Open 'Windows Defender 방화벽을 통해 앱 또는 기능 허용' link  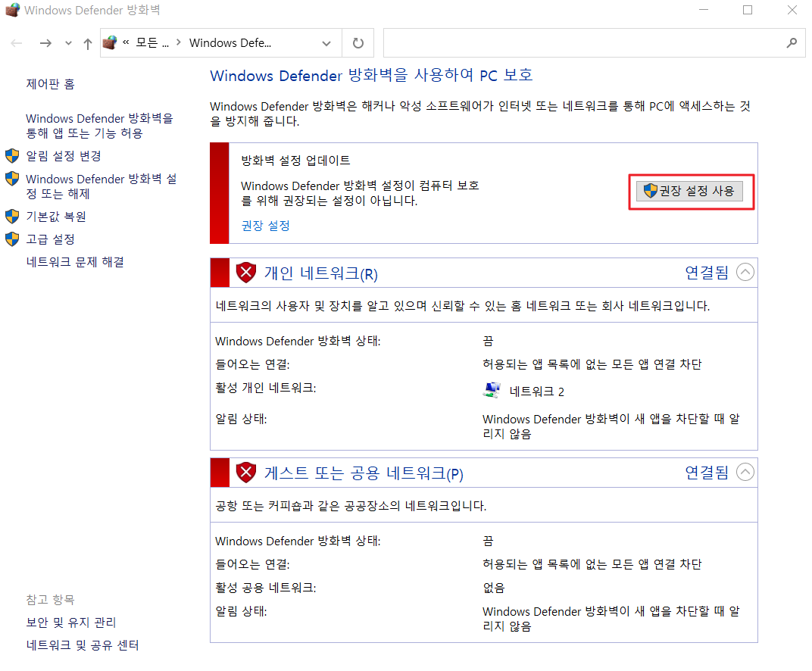[x=99, y=126]
